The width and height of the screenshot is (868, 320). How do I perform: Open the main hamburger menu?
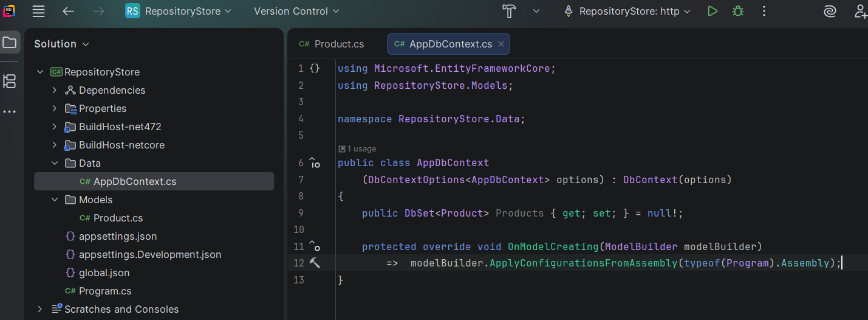[x=38, y=11]
